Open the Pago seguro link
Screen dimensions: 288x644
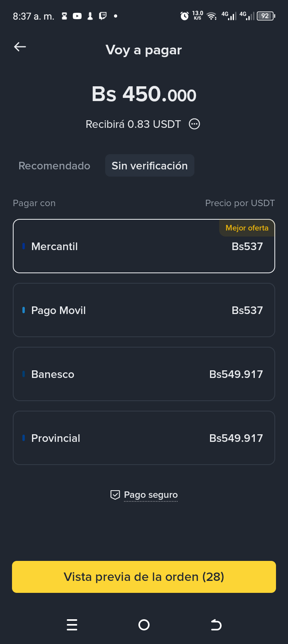click(x=151, y=495)
